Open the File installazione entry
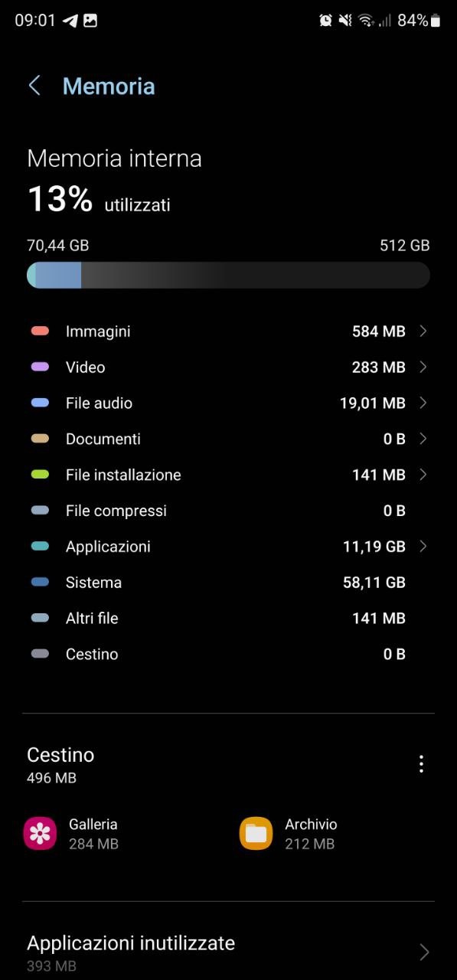 point(228,475)
